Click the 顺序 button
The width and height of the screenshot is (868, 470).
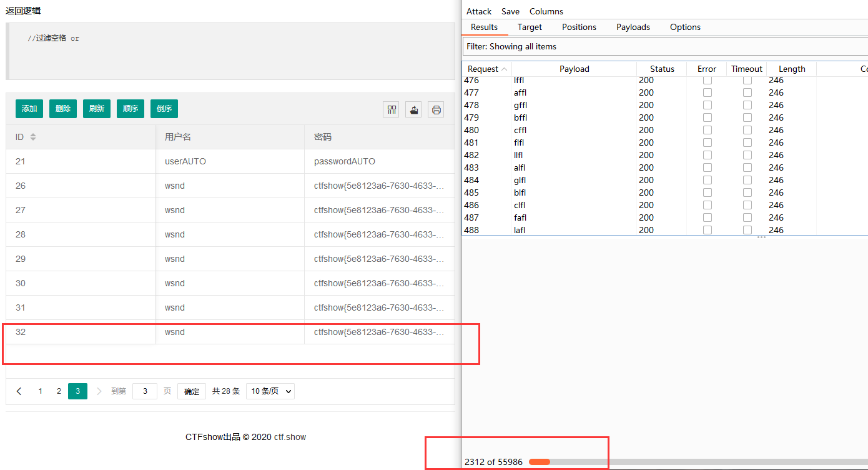(x=131, y=109)
